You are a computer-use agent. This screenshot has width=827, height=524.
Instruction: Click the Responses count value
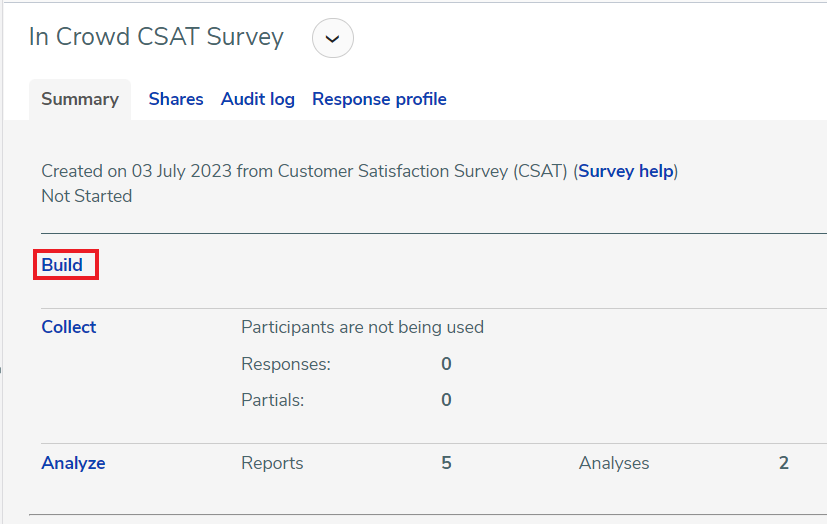pos(446,364)
